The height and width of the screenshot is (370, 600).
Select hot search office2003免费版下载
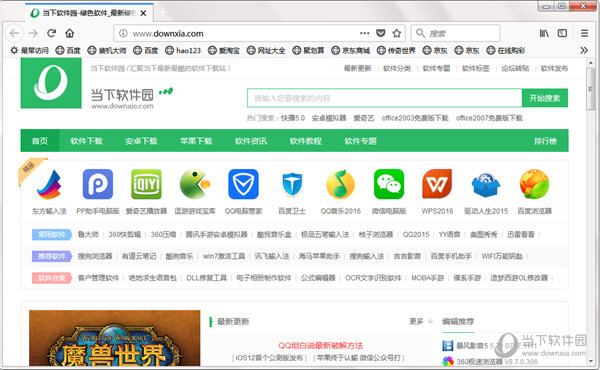click(x=415, y=118)
